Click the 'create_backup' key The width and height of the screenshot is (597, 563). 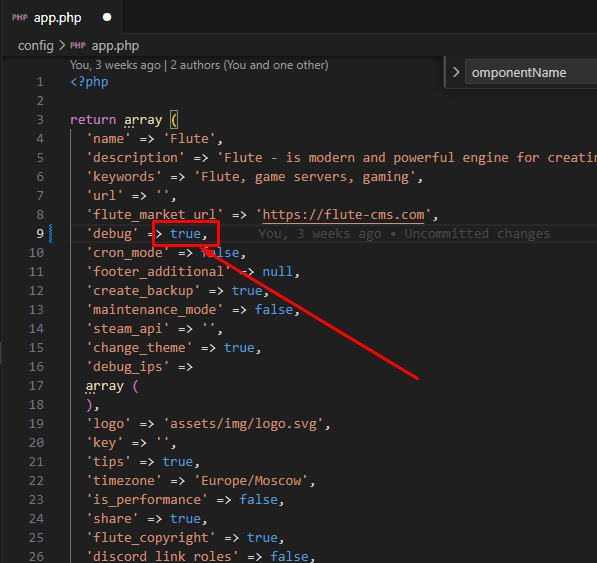tap(143, 291)
